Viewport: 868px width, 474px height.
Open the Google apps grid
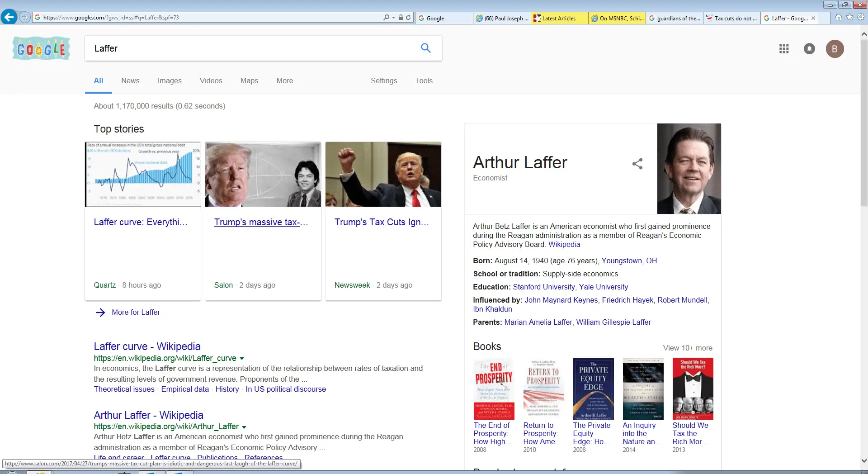tap(784, 49)
